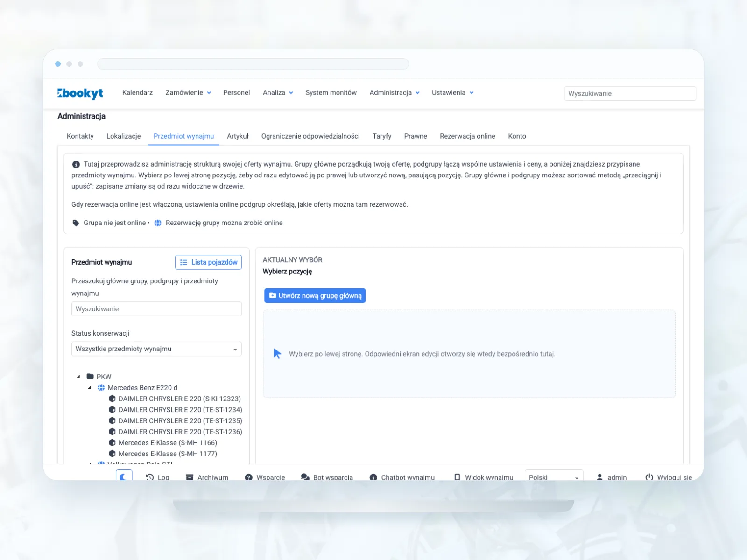The height and width of the screenshot is (560, 747).
Task: Open Kalendarz in the top navigation
Action: (x=137, y=93)
